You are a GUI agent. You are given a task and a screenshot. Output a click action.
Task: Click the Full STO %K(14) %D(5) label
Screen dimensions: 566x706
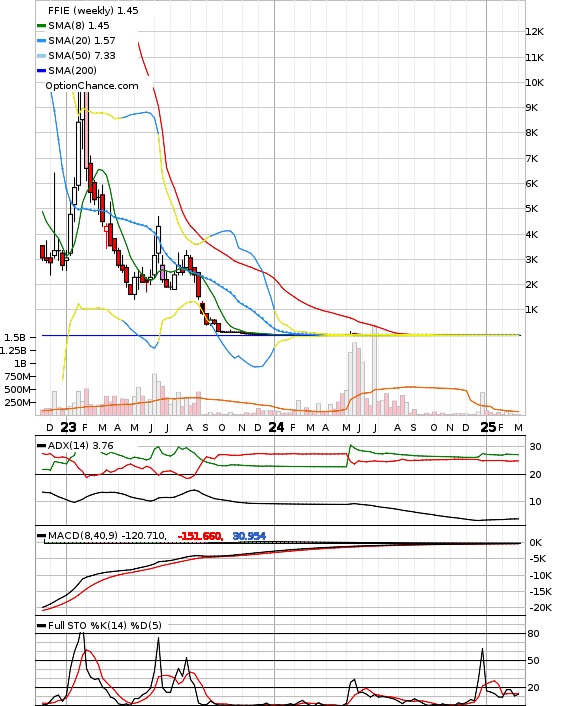(x=105, y=625)
